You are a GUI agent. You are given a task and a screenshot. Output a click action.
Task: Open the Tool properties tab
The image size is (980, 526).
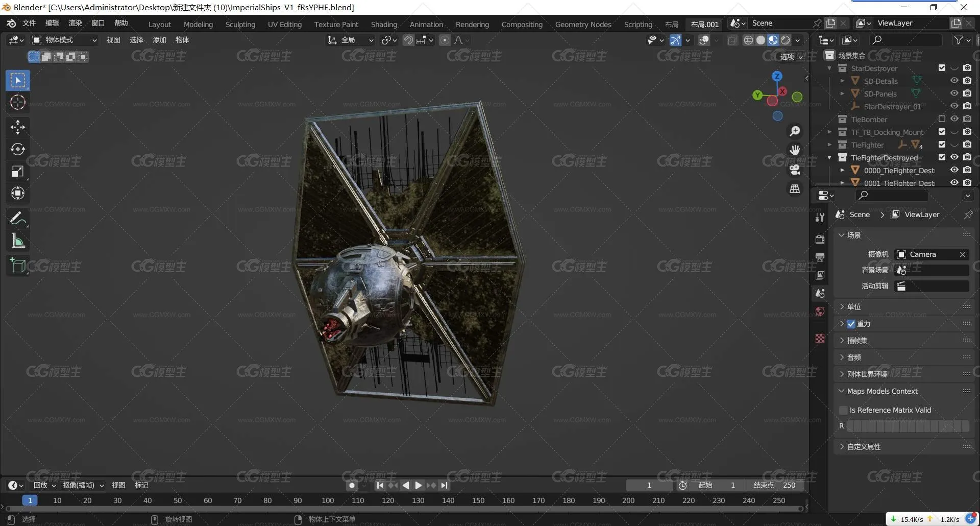point(820,217)
